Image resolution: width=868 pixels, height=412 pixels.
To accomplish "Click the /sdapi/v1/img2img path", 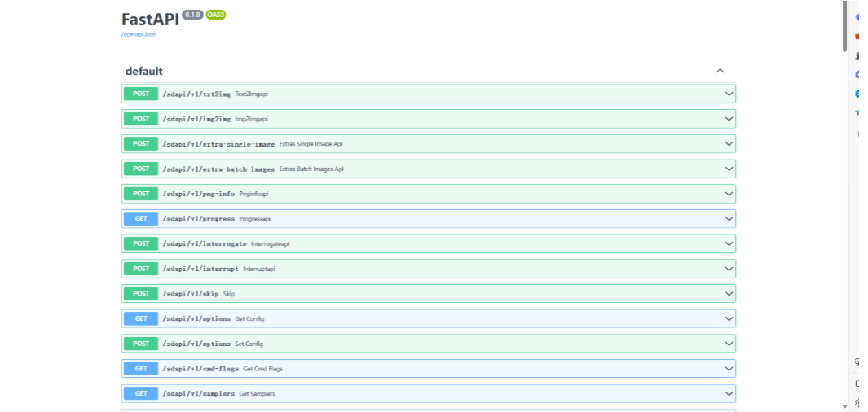I will pos(196,119).
